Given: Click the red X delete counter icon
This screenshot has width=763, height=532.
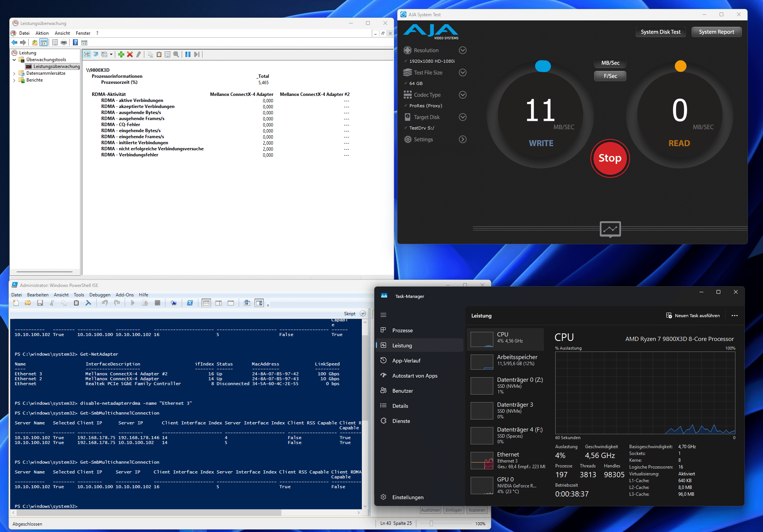Looking at the screenshot, I should point(130,54).
